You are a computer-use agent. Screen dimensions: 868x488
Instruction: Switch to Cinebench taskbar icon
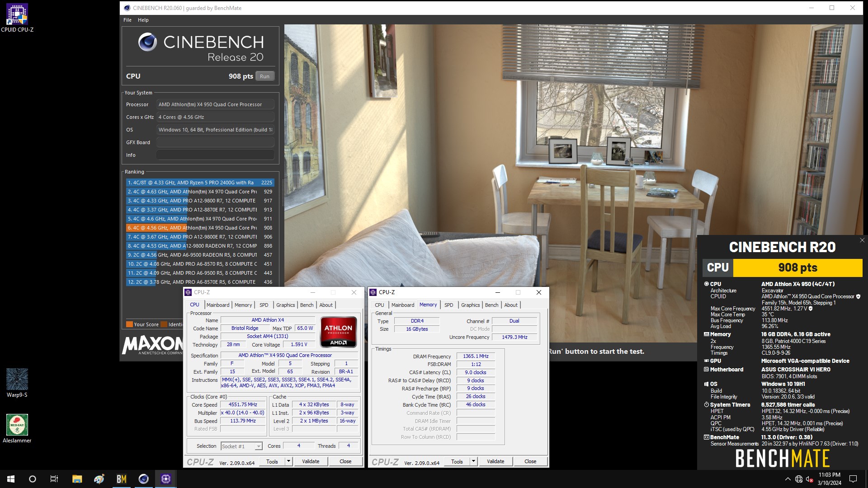pyautogui.click(x=143, y=479)
